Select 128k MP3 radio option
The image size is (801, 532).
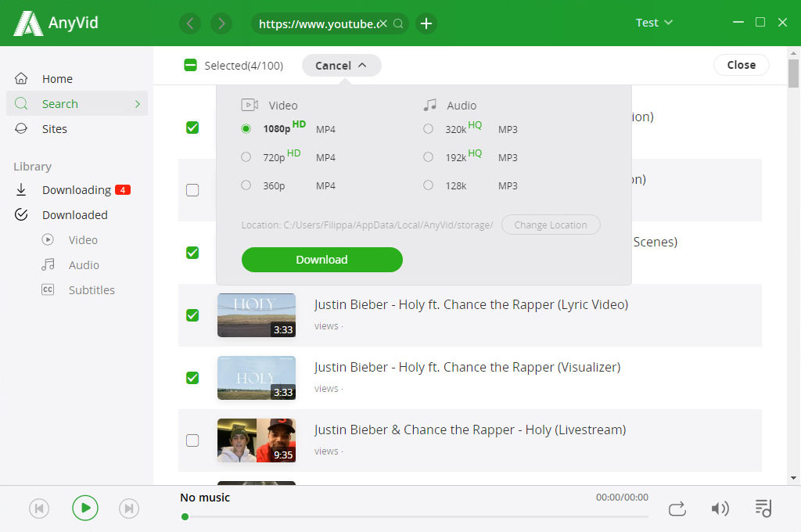[x=428, y=185]
